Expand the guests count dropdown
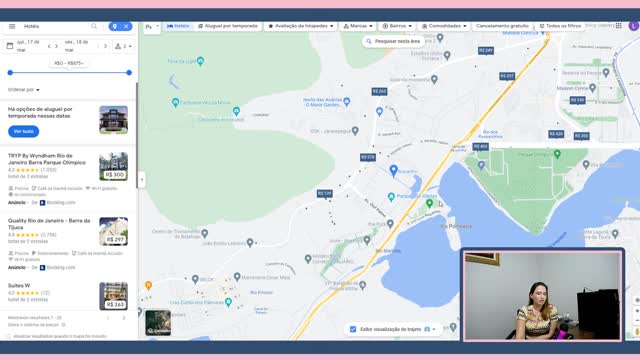This screenshot has width=640, height=360. point(123,46)
